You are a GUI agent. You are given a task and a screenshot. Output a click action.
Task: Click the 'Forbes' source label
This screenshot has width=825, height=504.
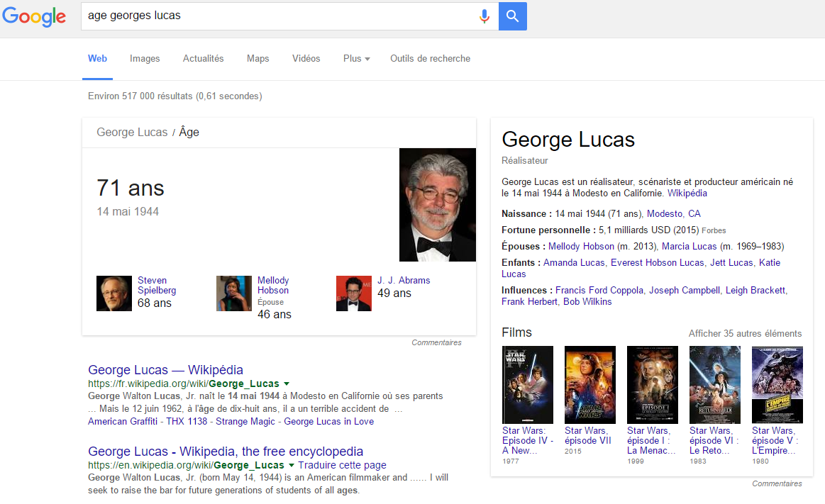(714, 230)
